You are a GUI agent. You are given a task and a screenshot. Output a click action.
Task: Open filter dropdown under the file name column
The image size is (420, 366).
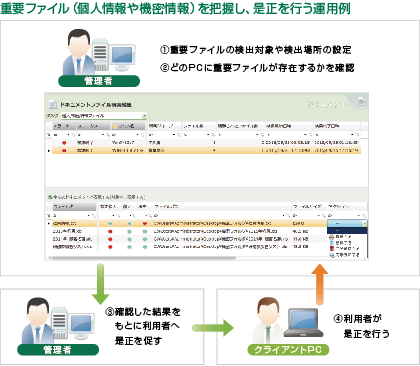(x=89, y=216)
